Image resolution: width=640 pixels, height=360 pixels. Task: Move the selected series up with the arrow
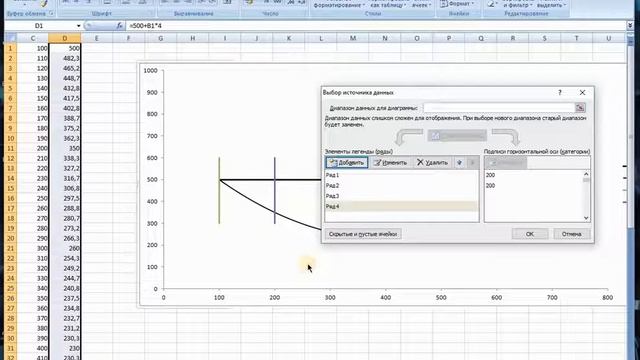[460, 162]
